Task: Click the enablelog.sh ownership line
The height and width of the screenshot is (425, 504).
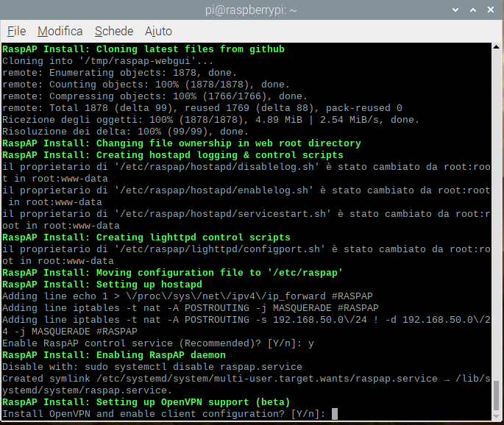Action: tap(246, 196)
